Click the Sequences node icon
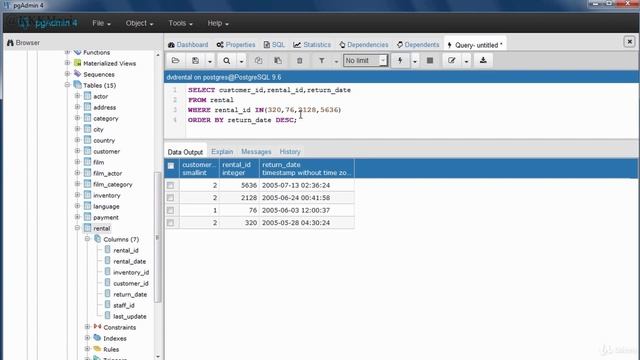The height and width of the screenshot is (360, 640). [x=78, y=74]
